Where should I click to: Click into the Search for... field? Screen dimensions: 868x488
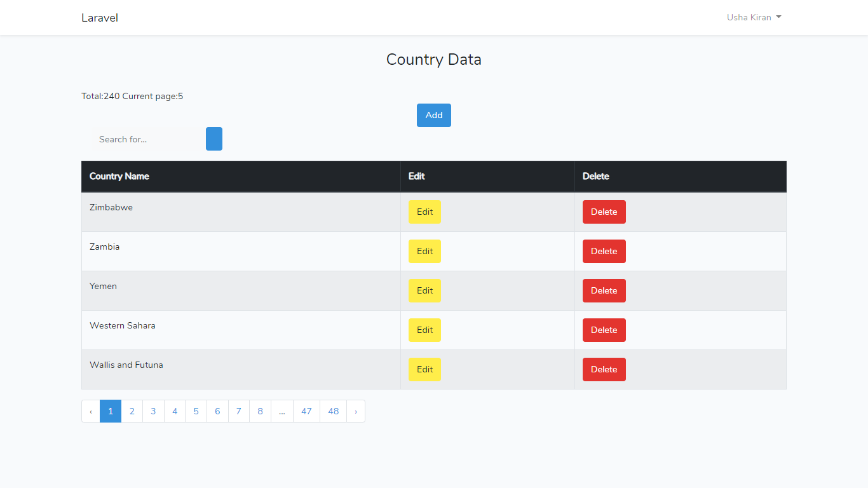pyautogui.click(x=148, y=139)
